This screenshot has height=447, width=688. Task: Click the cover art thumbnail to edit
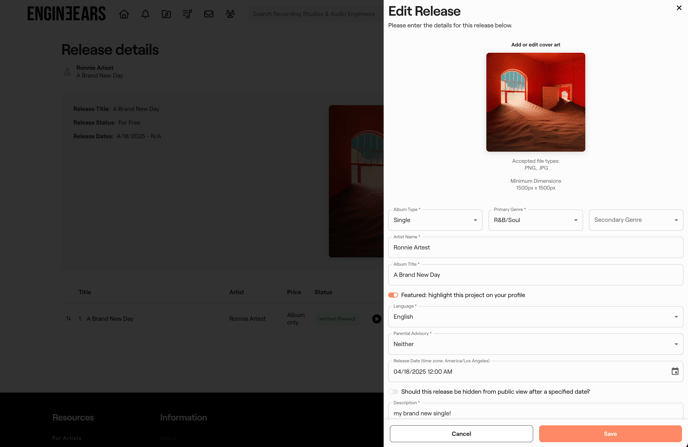535,102
